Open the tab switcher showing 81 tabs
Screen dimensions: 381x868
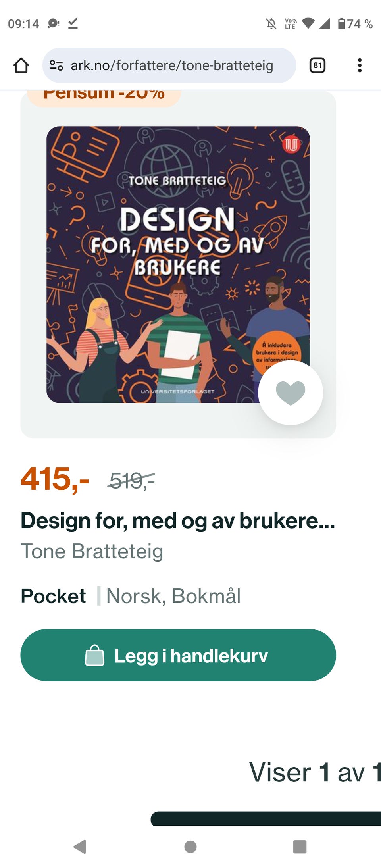[317, 65]
